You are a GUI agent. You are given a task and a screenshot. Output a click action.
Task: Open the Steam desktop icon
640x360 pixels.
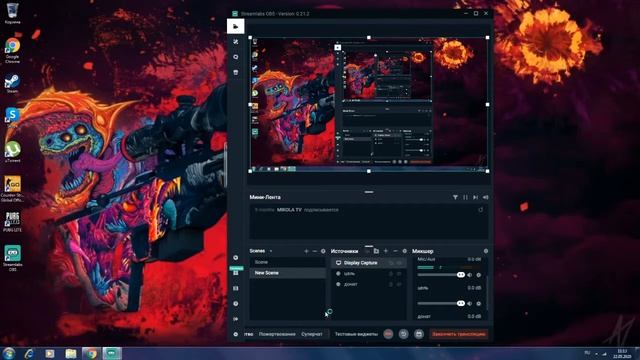point(12,84)
